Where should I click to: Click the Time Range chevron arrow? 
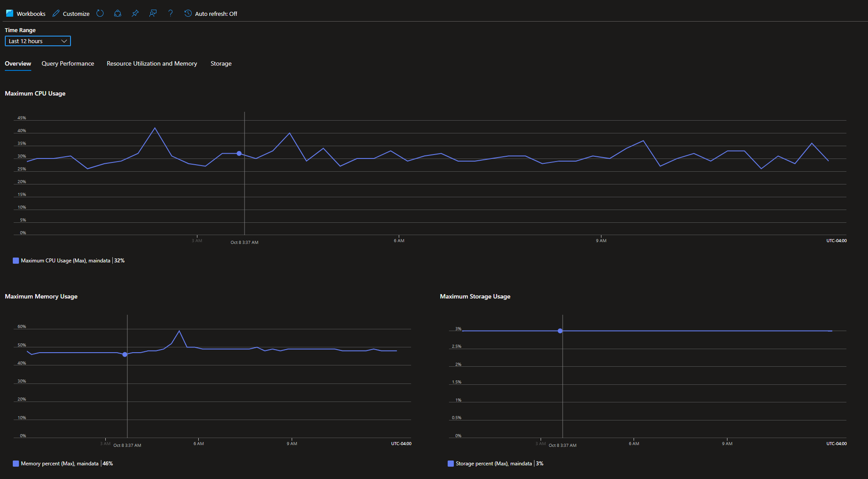(64, 41)
